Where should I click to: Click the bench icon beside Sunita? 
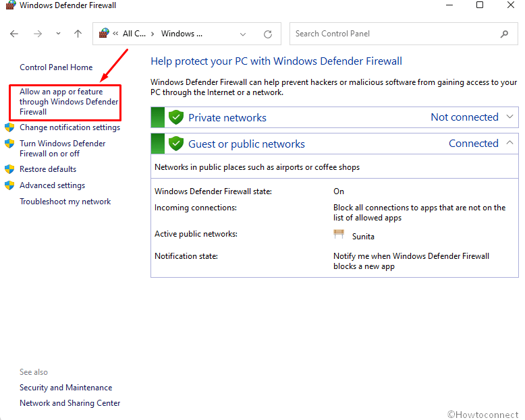(x=339, y=234)
